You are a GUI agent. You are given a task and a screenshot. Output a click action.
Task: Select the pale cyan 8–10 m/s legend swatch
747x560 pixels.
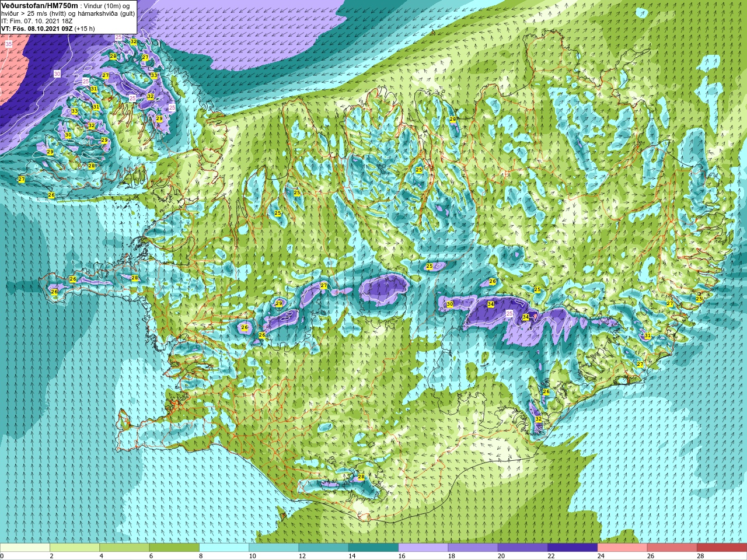(x=224, y=548)
